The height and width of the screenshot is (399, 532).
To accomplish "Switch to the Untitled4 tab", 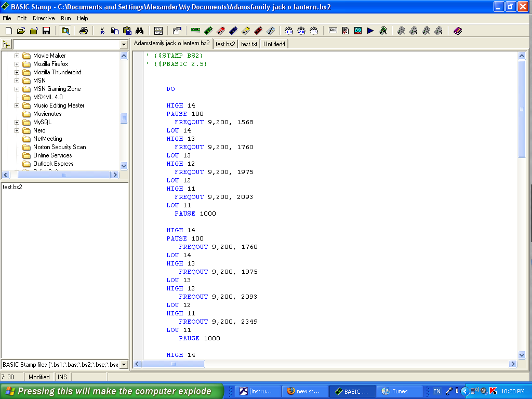I will [x=274, y=44].
